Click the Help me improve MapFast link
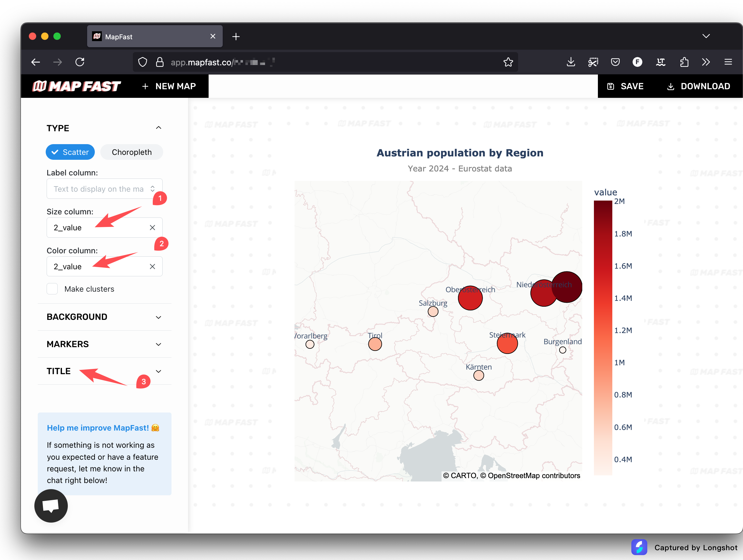 pos(103,428)
